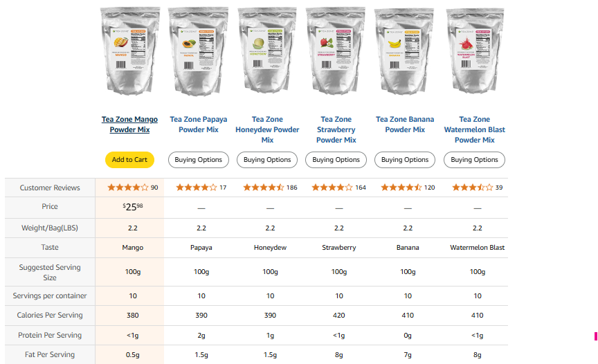Click the Tea Zone Mango product image

click(129, 52)
